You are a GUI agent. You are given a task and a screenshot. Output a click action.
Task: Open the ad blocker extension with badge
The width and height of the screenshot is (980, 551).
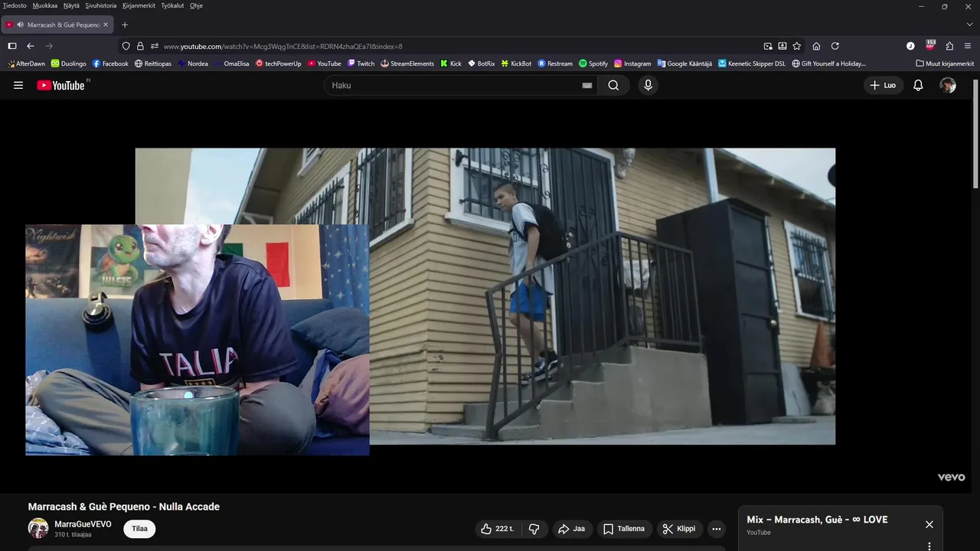[930, 45]
